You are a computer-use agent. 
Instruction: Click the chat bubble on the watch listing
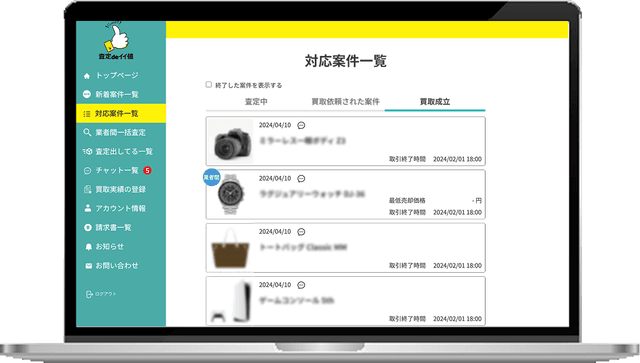[301, 178]
